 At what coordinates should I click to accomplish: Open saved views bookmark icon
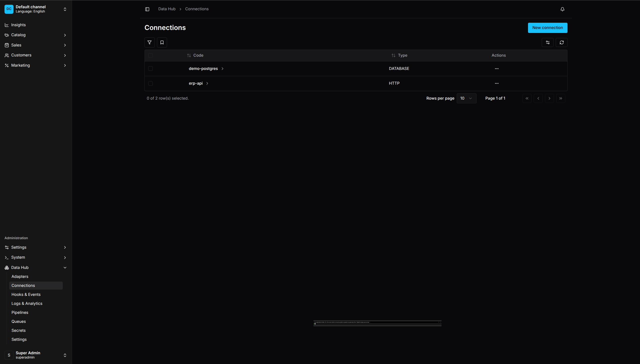(x=162, y=42)
